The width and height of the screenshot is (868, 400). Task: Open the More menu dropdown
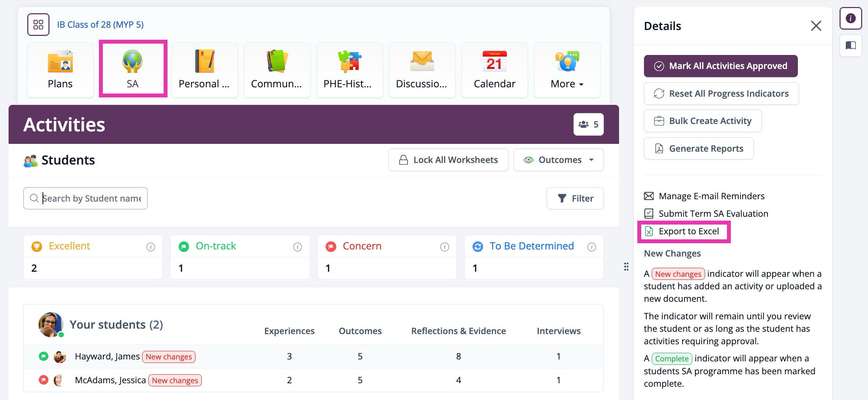point(567,70)
